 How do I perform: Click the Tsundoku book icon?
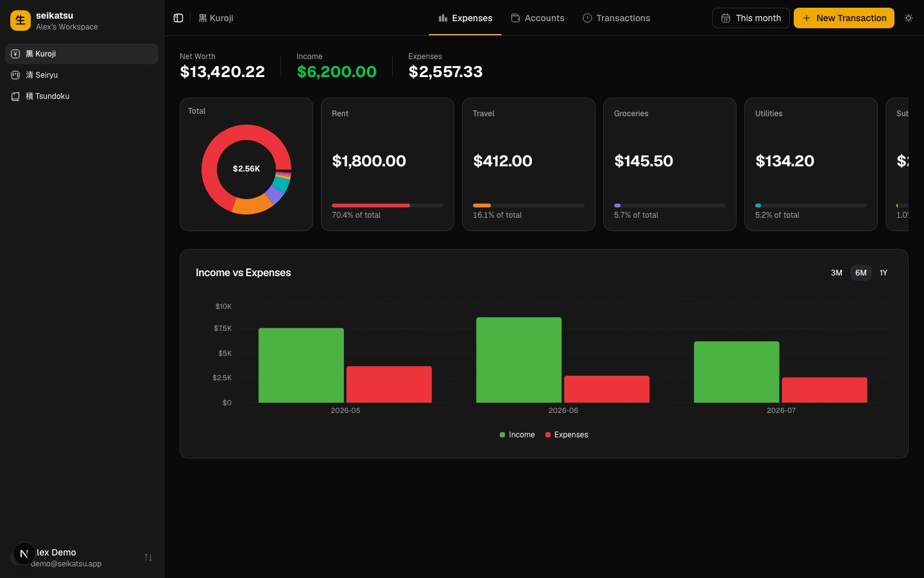[x=15, y=96]
